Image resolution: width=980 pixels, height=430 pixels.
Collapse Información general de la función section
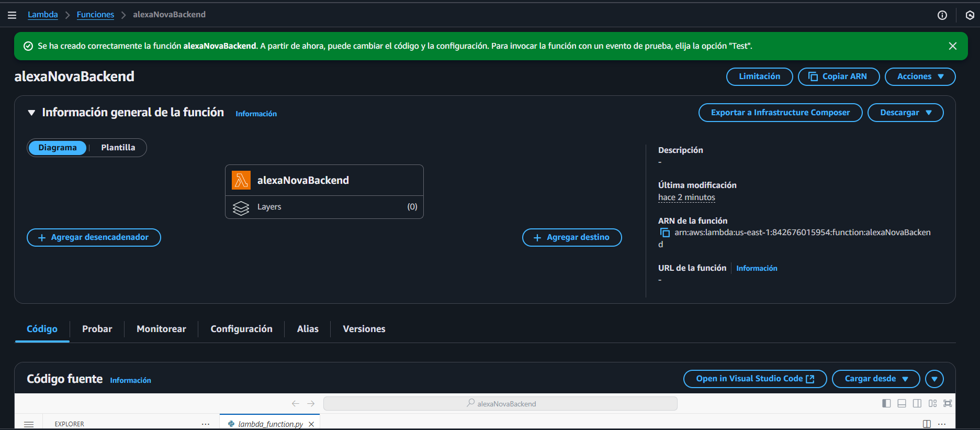tap(31, 113)
